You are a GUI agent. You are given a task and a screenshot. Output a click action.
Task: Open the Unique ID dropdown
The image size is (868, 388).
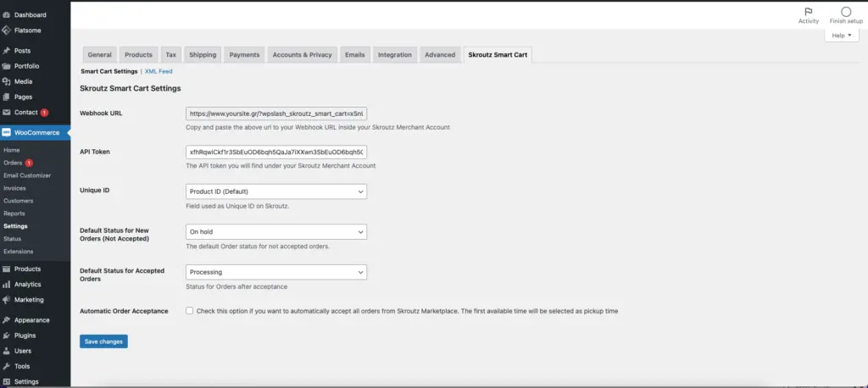point(276,191)
